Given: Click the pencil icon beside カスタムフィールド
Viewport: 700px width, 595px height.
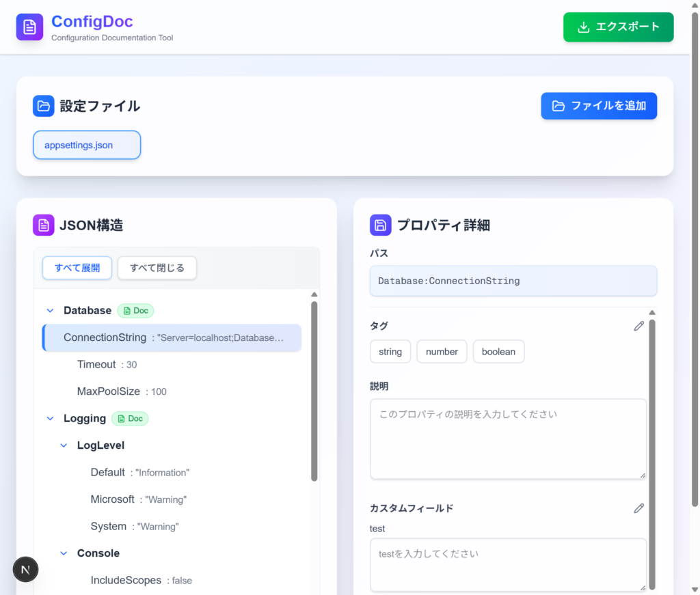Looking at the screenshot, I should [638, 508].
